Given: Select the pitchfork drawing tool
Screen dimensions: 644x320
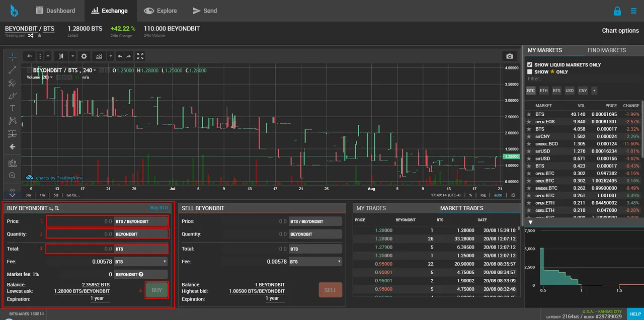Looking at the screenshot, I should (x=13, y=83).
